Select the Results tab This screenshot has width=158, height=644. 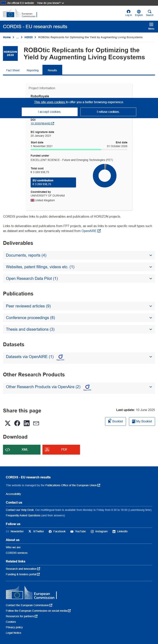tap(52, 70)
